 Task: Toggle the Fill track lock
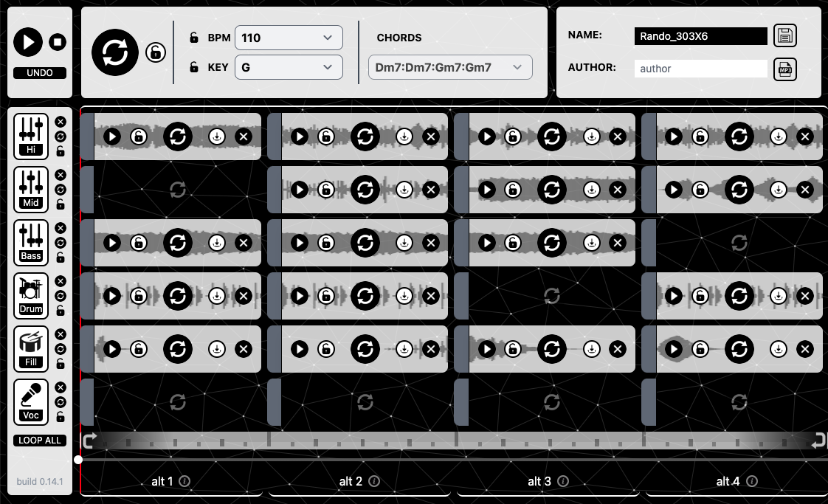tap(61, 364)
